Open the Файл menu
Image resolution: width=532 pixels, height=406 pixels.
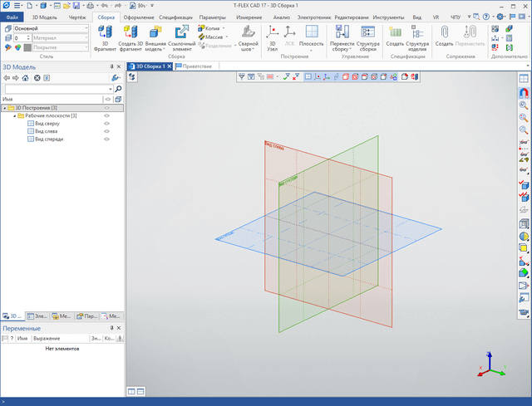[x=12, y=17]
